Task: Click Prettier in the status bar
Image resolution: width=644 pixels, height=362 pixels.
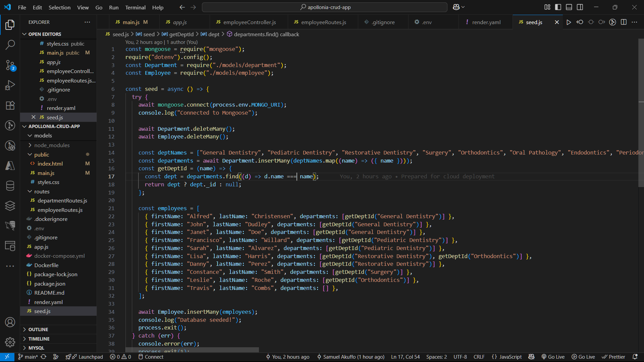Action: pyautogui.click(x=613, y=357)
